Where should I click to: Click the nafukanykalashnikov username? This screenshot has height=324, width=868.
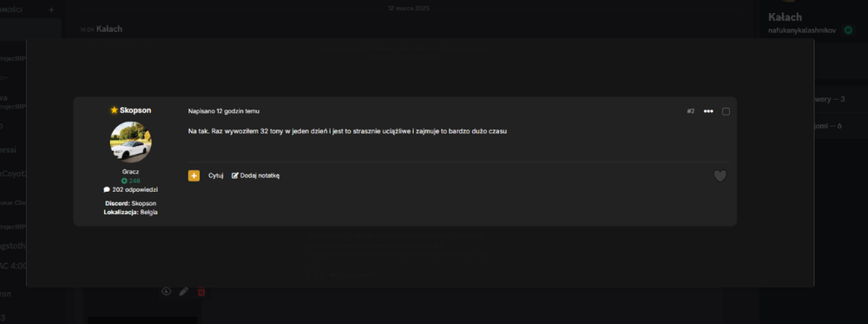[x=802, y=30]
